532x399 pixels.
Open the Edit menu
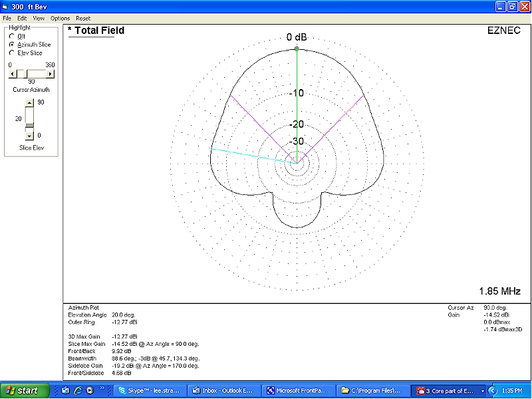point(22,18)
